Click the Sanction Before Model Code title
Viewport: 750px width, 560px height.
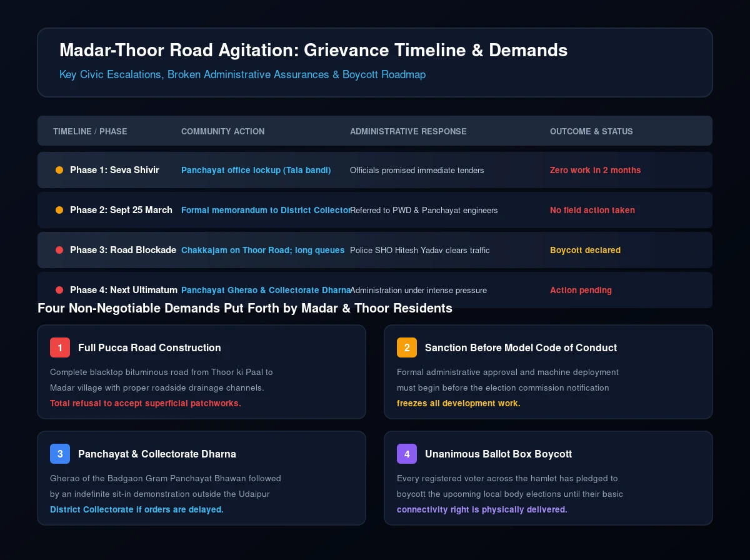521,347
